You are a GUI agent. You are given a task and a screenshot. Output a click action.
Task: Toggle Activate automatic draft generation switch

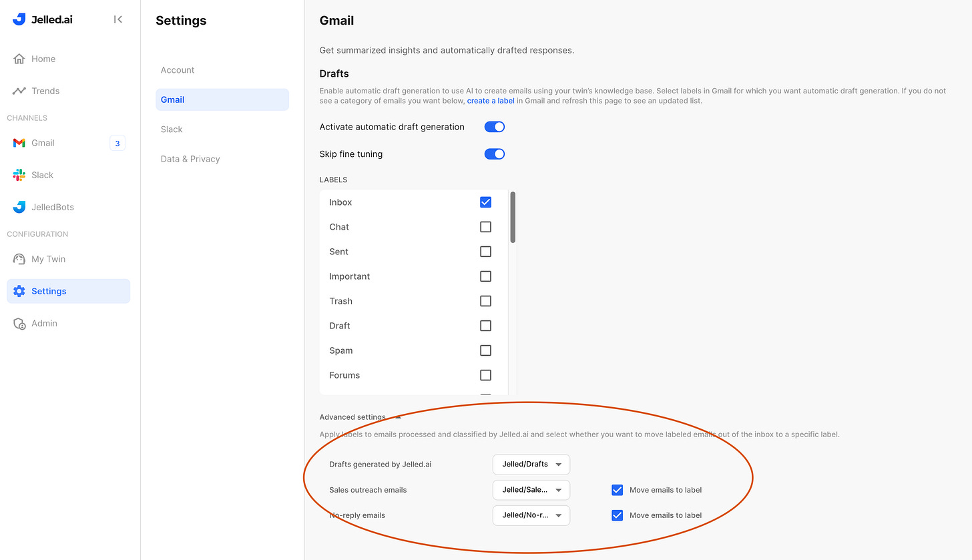point(495,127)
